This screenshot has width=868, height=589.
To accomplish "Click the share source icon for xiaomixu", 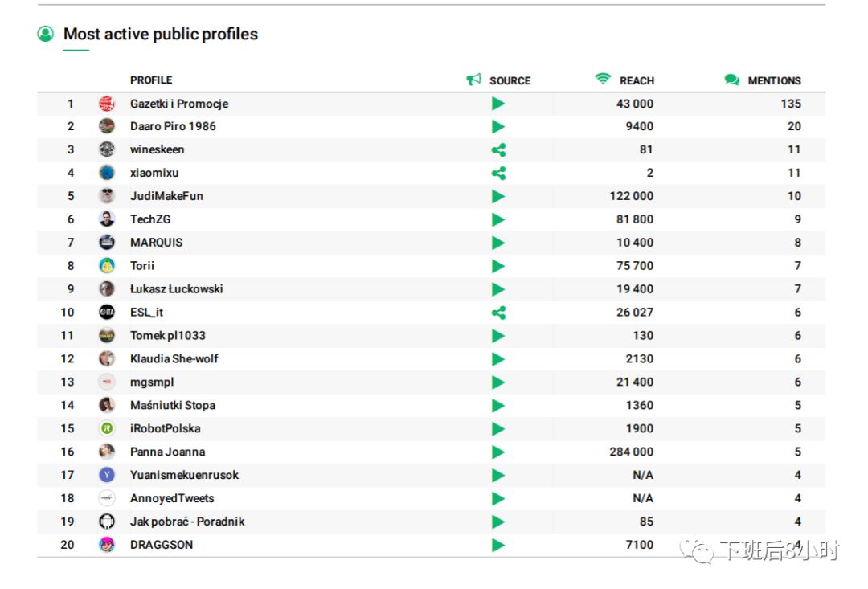I will pos(499,174).
